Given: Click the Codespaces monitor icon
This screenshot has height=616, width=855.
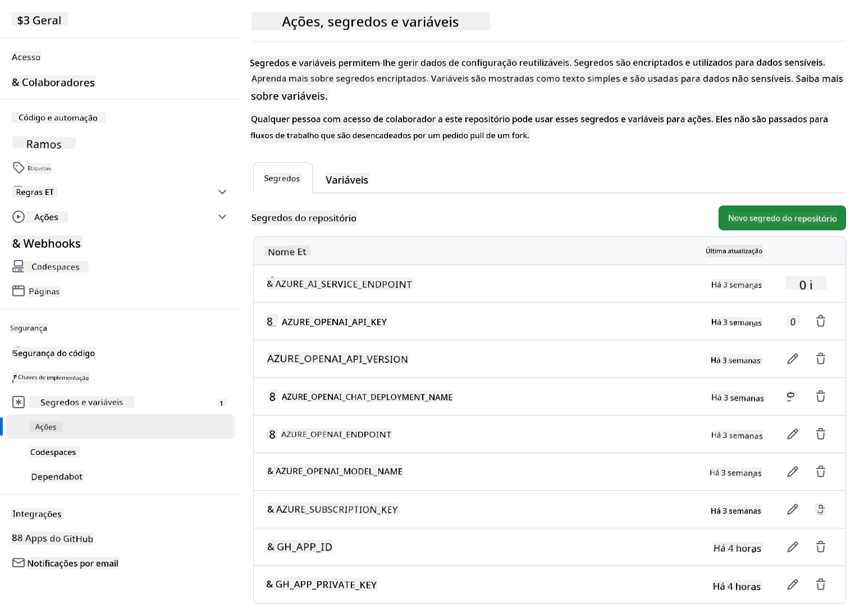Looking at the screenshot, I should (x=19, y=266).
